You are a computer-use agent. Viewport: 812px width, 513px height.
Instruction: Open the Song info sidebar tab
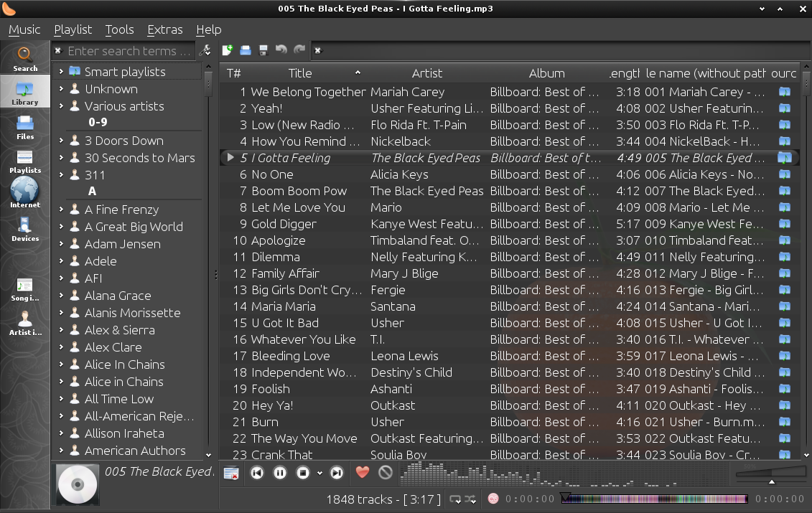coord(25,289)
